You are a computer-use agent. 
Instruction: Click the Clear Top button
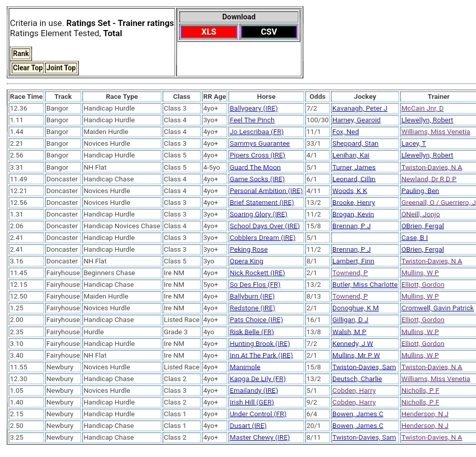click(x=27, y=68)
